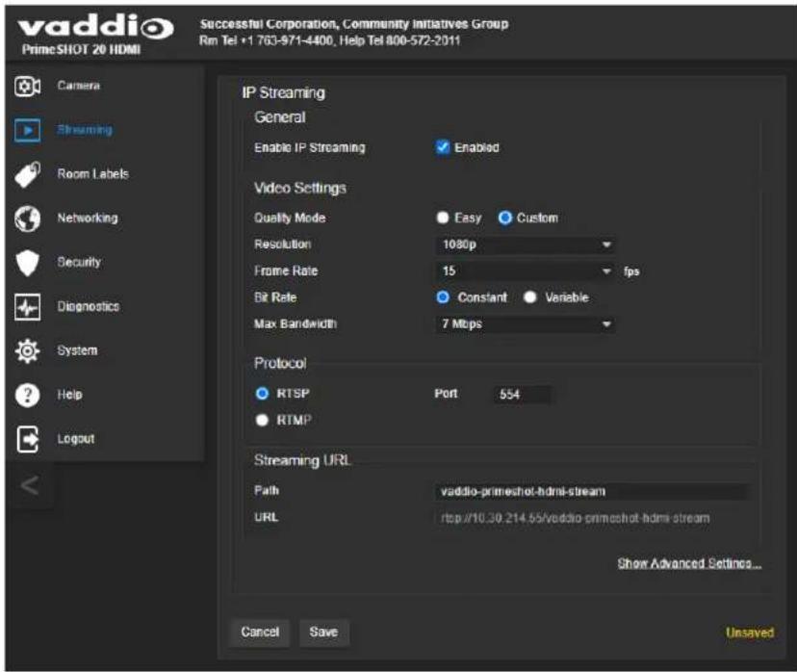Open the Frame Rate dropdown
Viewport: 797px width, 672px height.
click(x=525, y=271)
